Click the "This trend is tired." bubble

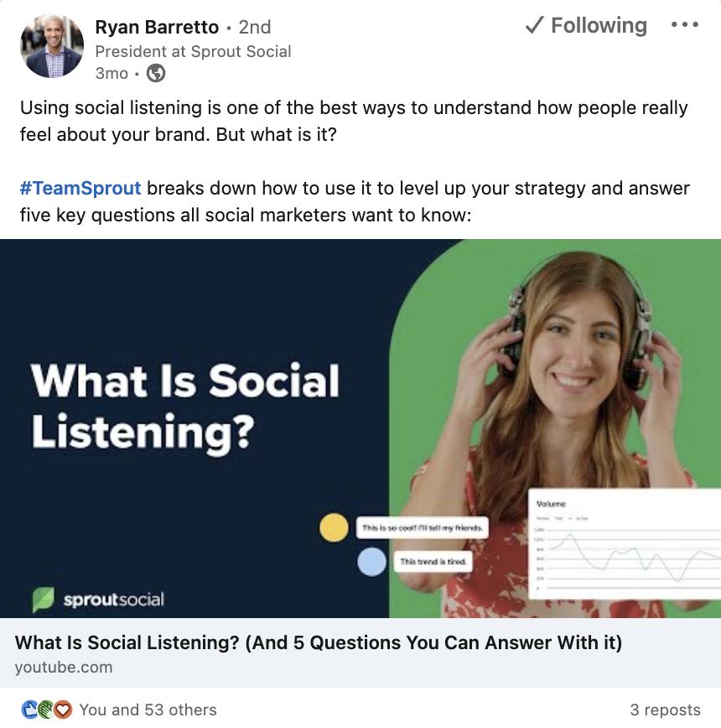[433, 561]
